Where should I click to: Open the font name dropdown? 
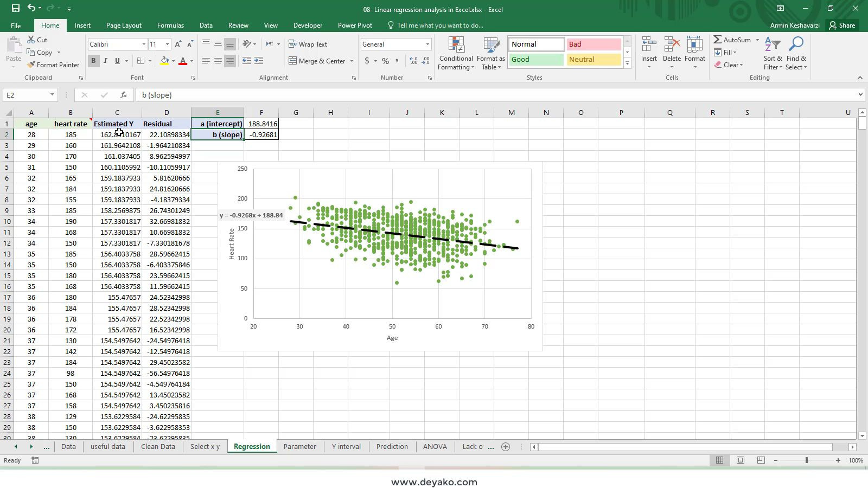point(144,44)
